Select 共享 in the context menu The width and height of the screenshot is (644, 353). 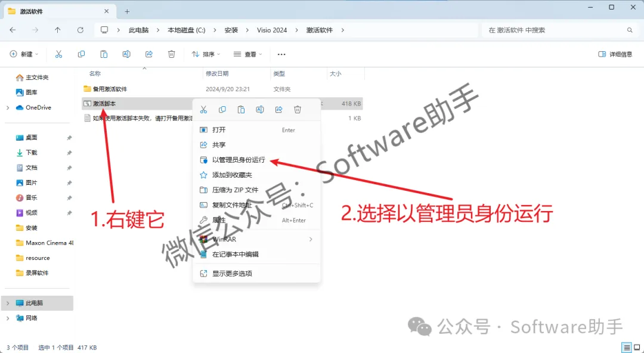coord(256,145)
